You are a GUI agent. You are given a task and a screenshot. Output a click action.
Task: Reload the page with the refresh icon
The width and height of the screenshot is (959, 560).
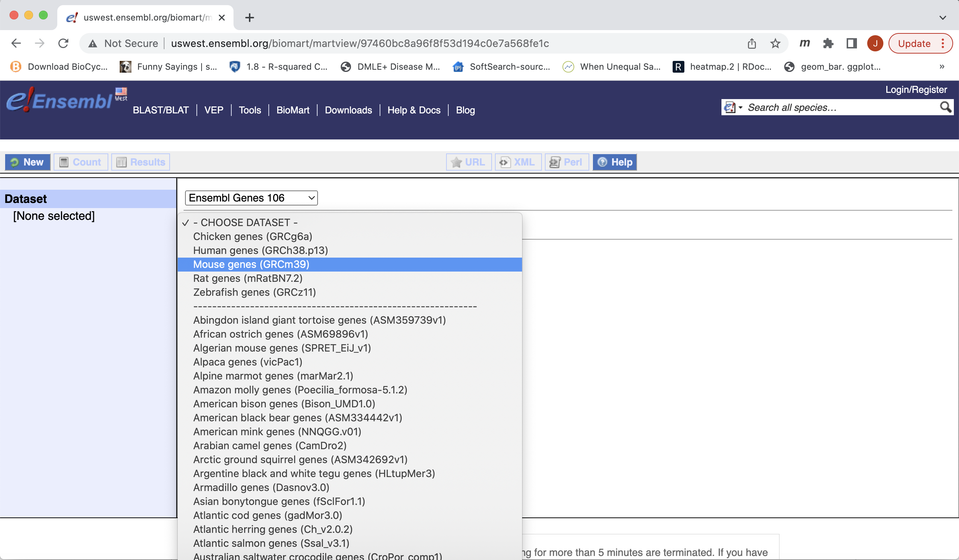(63, 43)
